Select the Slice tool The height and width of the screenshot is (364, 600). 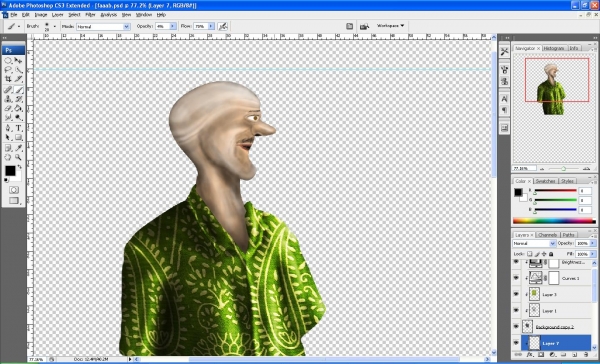click(x=18, y=79)
